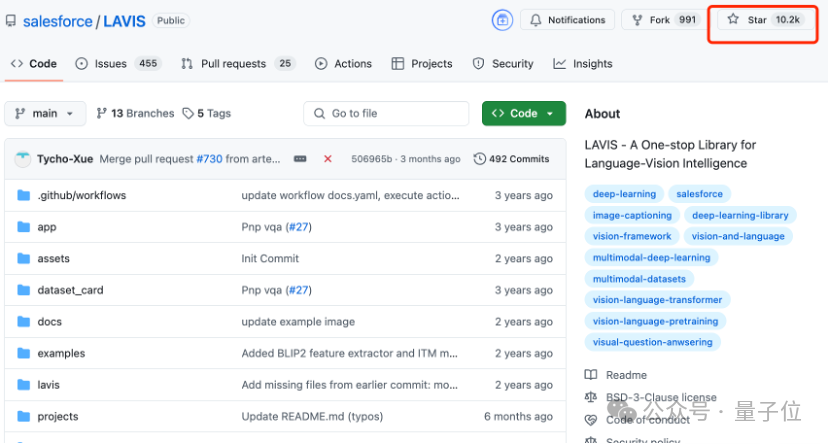Screen dimensions: 828x444
Task: Expand the green Code dropdown button
Action: click(x=524, y=114)
